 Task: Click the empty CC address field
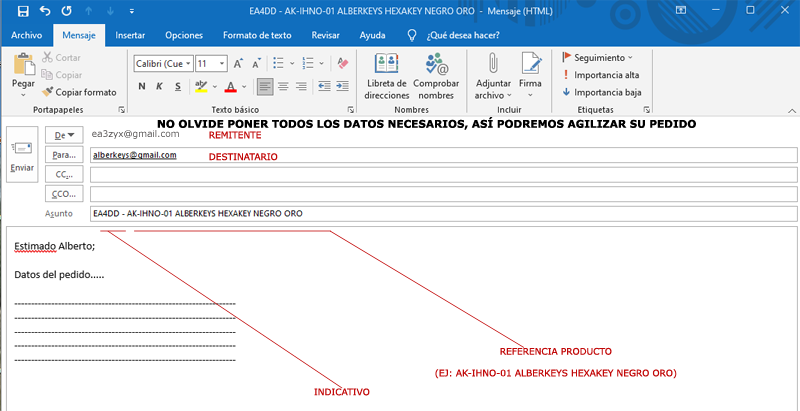(x=444, y=174)
